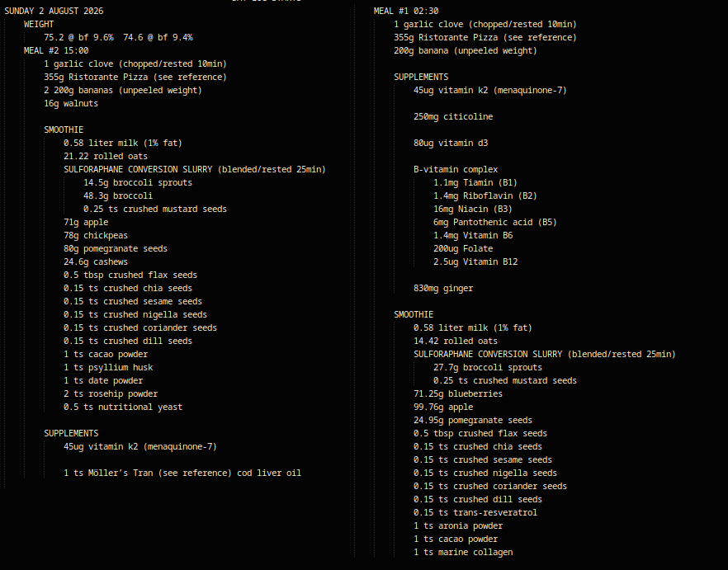Click the weight line 75.2 @ bf 9.6%
Viewport: 728px width, 570px height.
pos(78,38)
